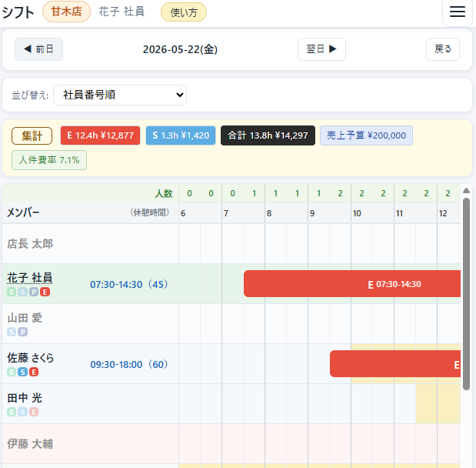Open the 使い方 help guide
The width and height of the screenshot is (476, 468).
pyautogui.click(x=184, y=12)
